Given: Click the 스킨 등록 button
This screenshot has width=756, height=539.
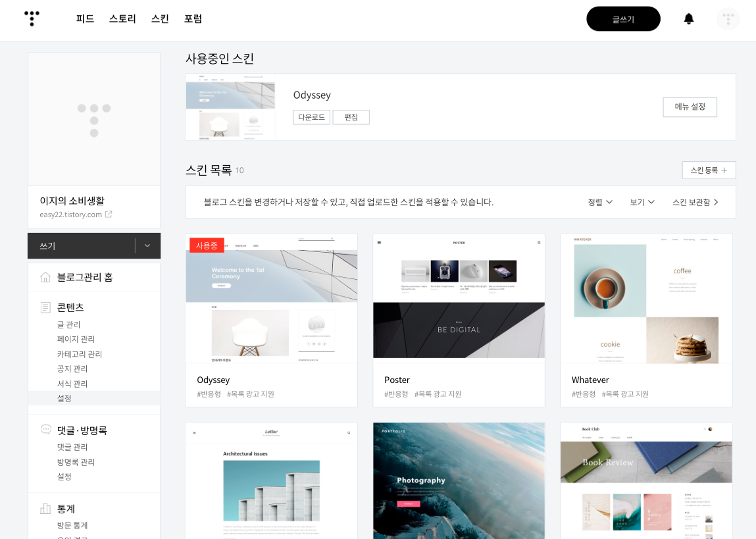Looking at the screenshot, I should click(709, 170).
